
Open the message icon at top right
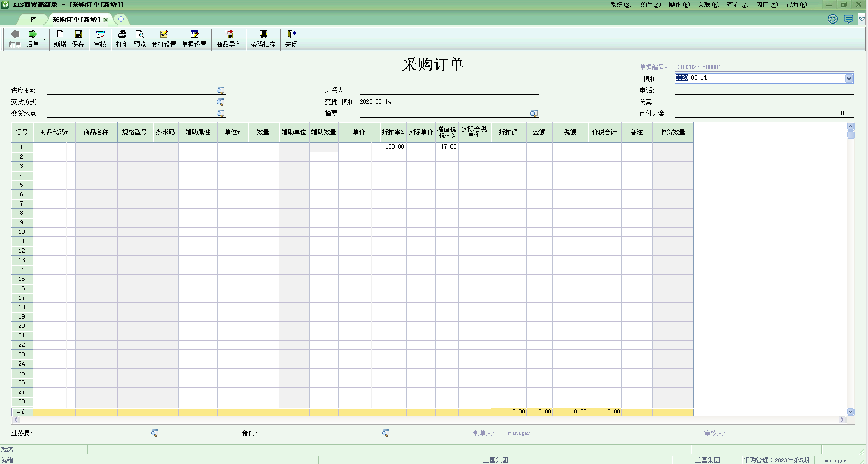click(x=849, y=19)
